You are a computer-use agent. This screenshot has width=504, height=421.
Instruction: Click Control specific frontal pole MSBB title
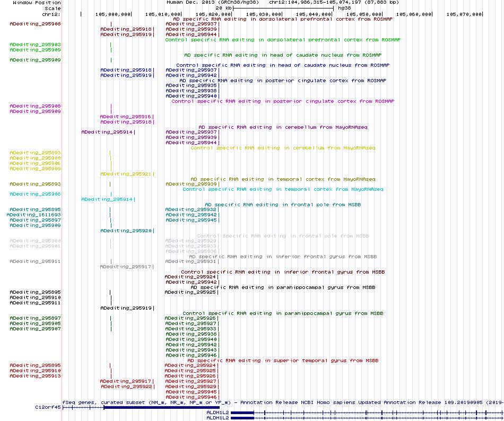[283, 236]
